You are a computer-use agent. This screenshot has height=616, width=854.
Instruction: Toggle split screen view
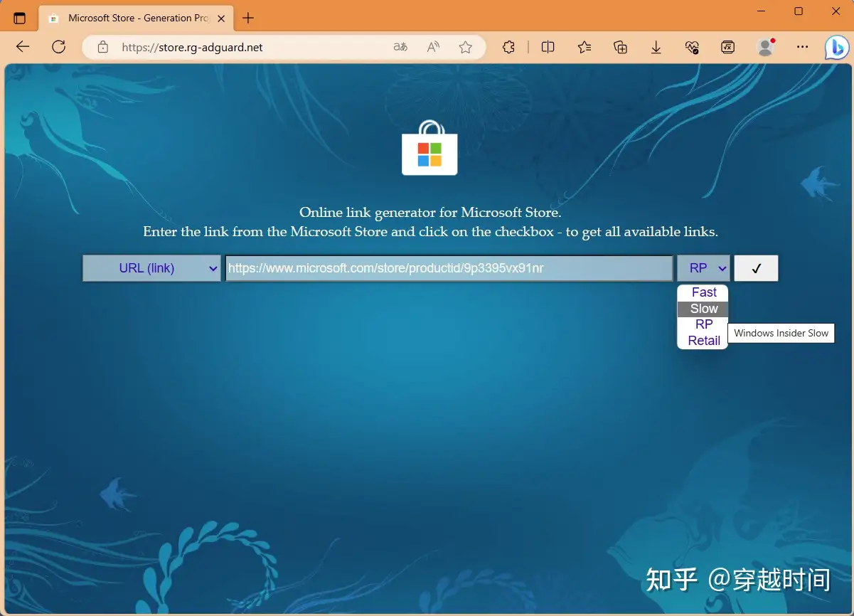(x=548, y=47)
